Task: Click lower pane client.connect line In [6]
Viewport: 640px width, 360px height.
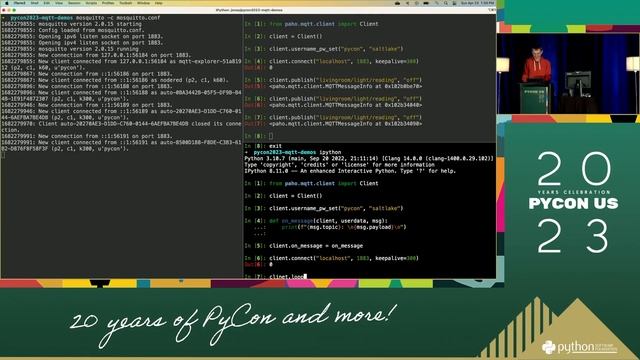Action: coord(332,258)
